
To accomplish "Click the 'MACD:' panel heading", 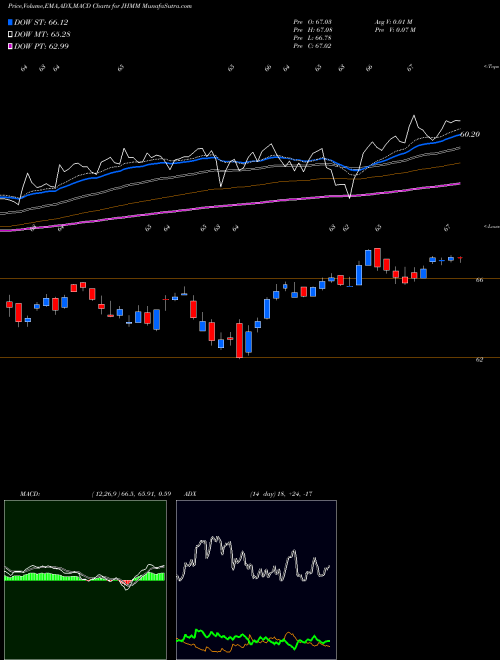I will 30,494.
